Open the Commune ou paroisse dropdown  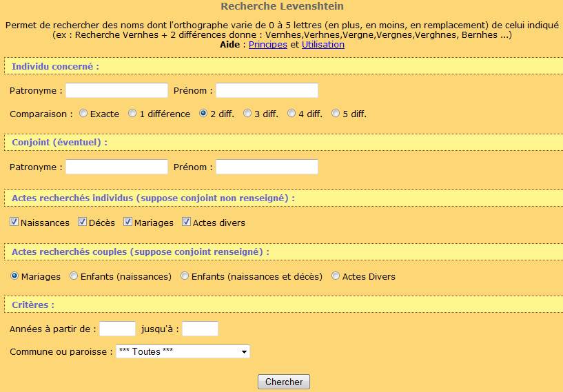click(x=183, y=351)
